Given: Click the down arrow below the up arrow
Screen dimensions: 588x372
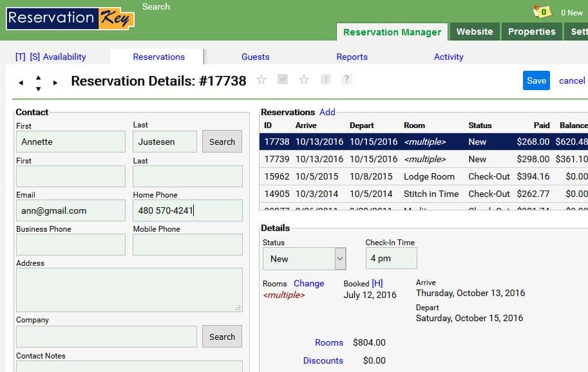Looking at the screenshot, I should click(x=38, y=88).
